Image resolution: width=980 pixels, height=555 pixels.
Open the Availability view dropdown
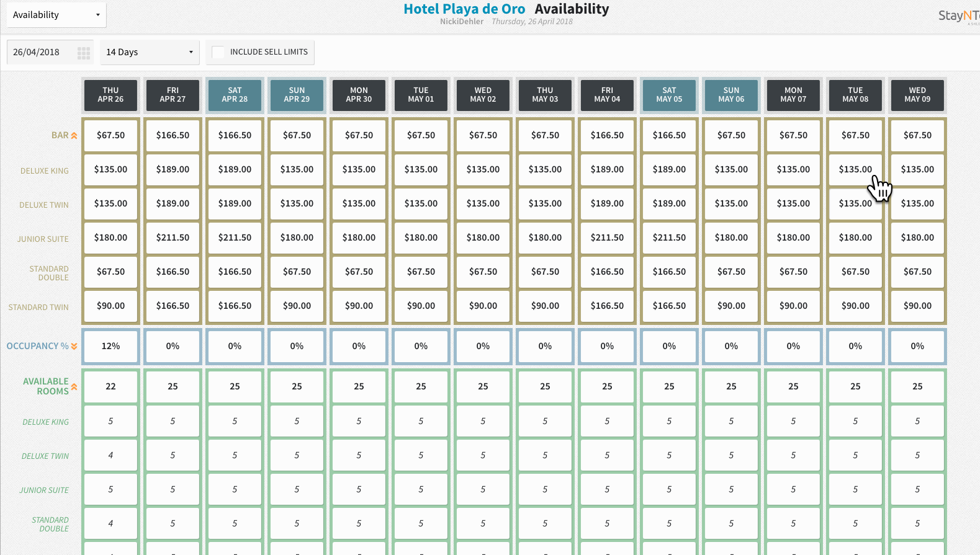[56, 15]
